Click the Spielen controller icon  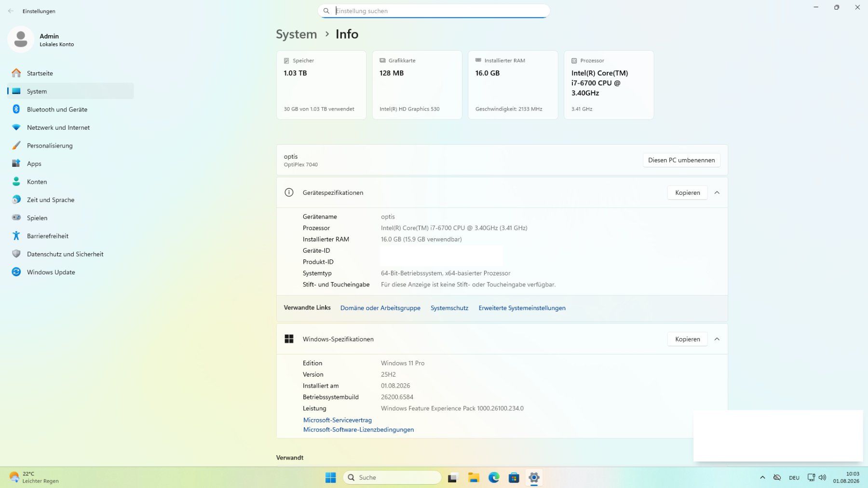[16, 218]
